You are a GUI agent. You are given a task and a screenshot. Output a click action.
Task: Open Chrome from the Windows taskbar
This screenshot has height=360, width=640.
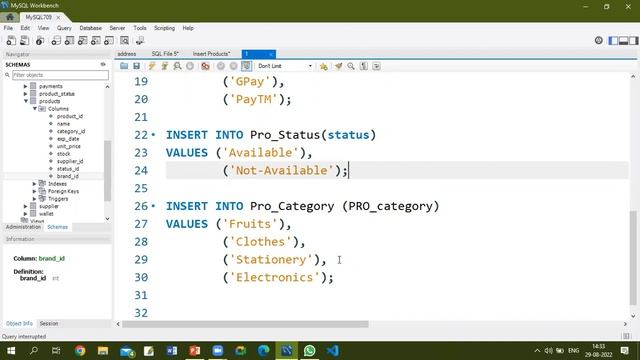pos(80,351)
